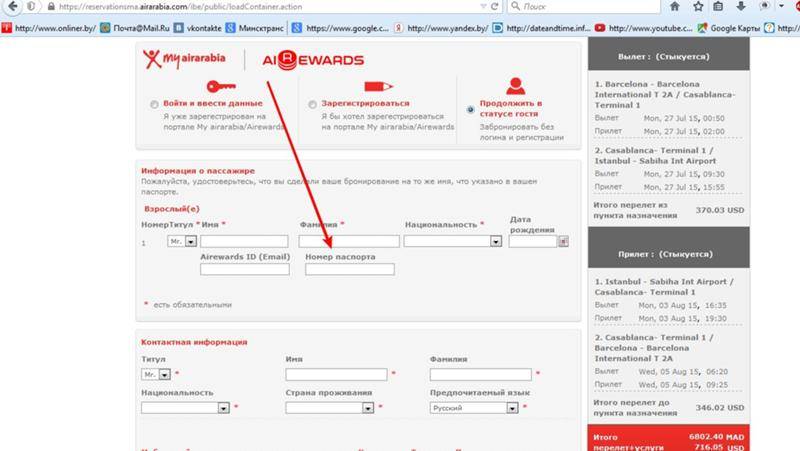800x451 pixels.
Task: Click the 'Вылет : (Стыкуется)' header
Action: click(664, 57)
